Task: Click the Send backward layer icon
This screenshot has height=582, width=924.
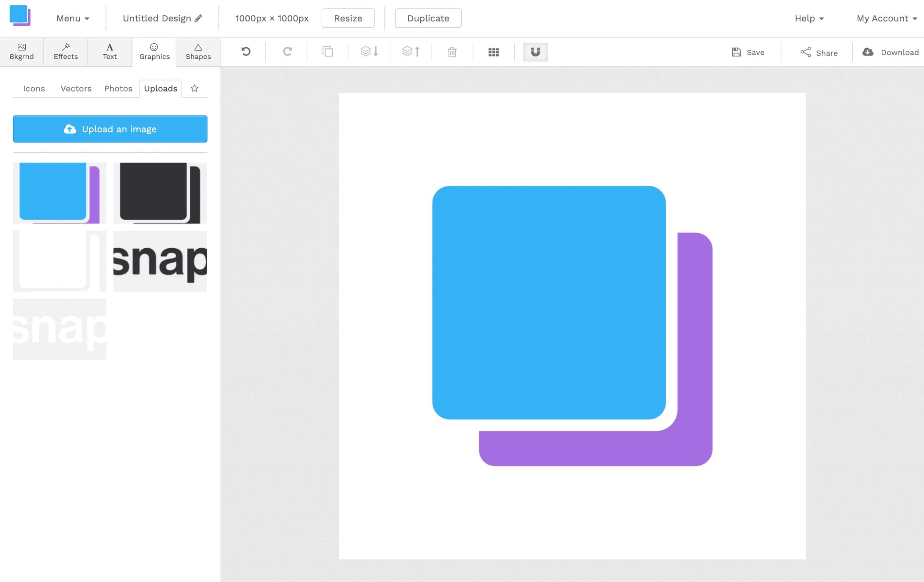Action: coord(370,52)
